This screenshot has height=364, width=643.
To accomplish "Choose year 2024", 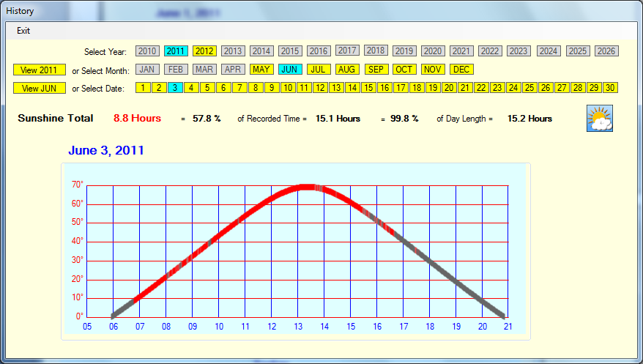I will coord(549,51).
